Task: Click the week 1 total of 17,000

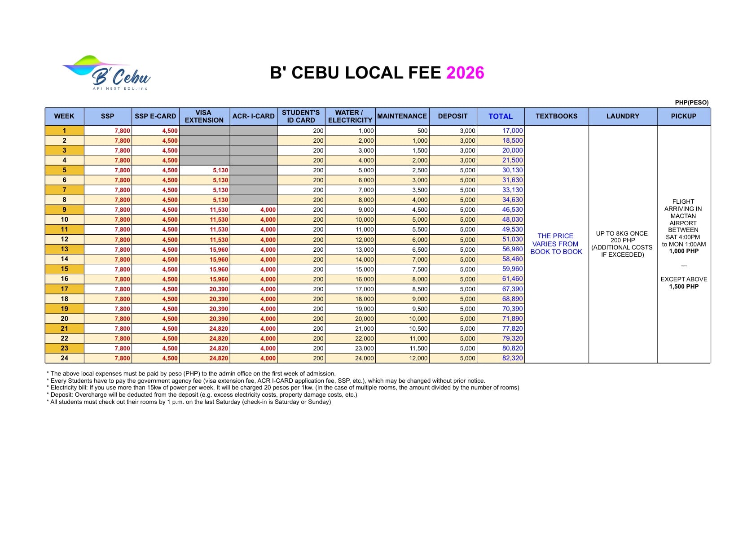Action: click(x=512, y=131)
